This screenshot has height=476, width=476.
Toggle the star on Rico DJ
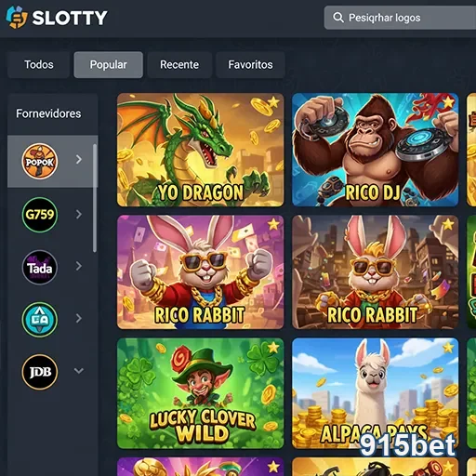click(448, 101)
